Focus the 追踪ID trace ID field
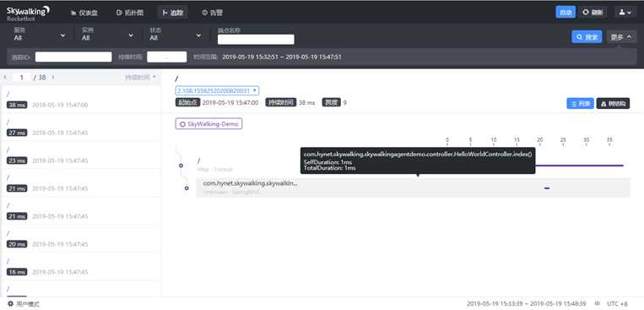The height and width of the screenshot is (310, 644). (73, 57)
